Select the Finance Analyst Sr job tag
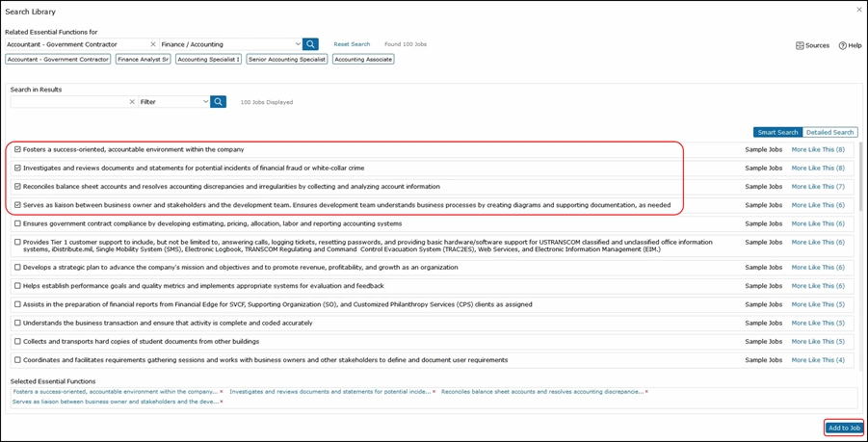Screen dimensions: 868x442 click(143, 60)
